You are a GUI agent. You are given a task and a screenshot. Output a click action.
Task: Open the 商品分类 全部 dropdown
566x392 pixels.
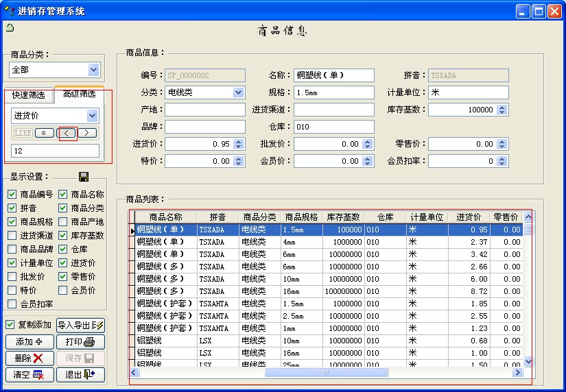click(x=93, y=70)
